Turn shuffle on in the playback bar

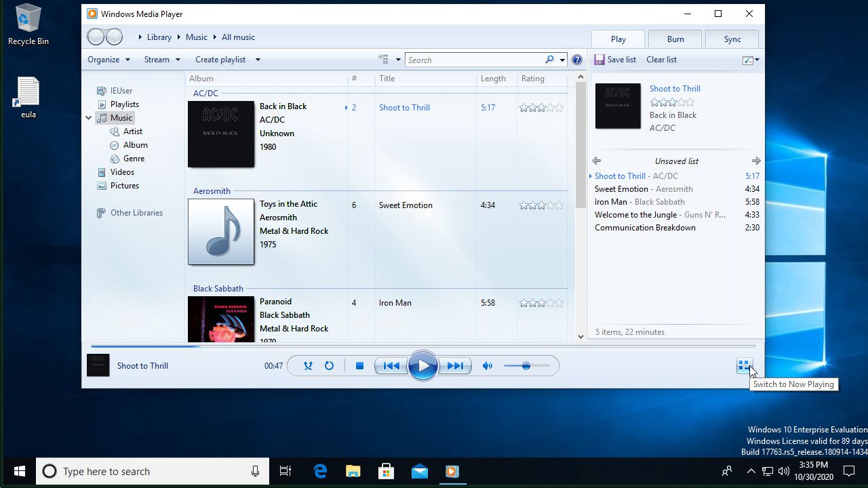[308, 366]
